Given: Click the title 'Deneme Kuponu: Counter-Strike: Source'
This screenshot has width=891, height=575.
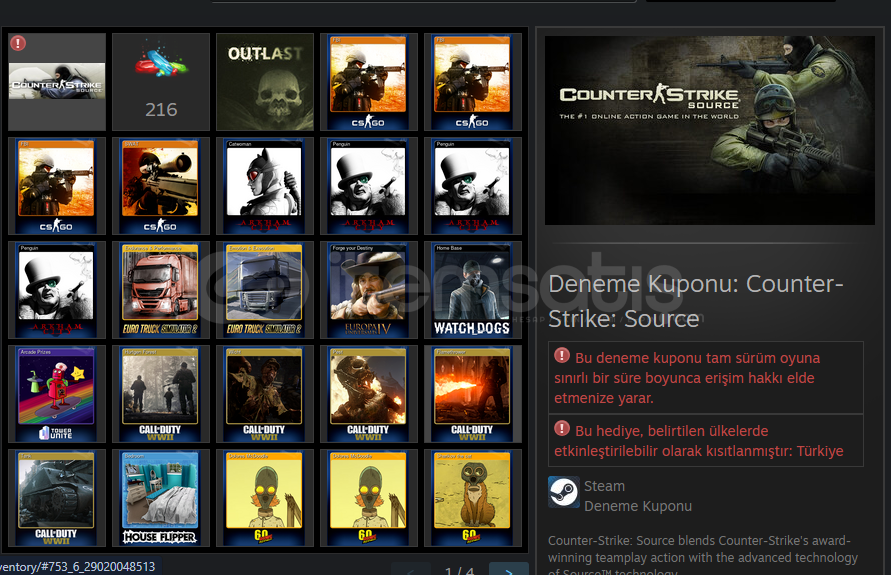Looking at the screenshot, I should [x=696, y=301].
